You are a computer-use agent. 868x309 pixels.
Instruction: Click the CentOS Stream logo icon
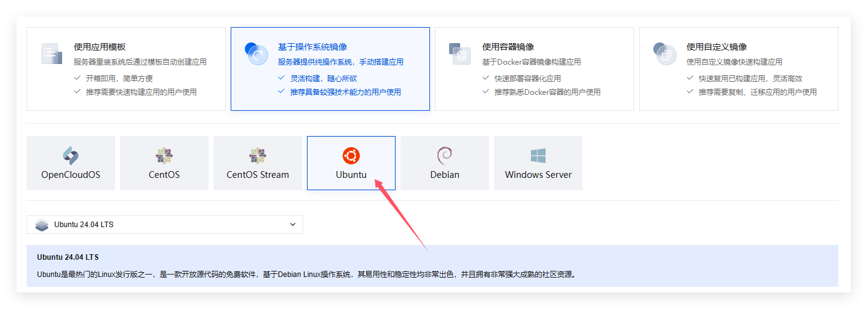258,155
